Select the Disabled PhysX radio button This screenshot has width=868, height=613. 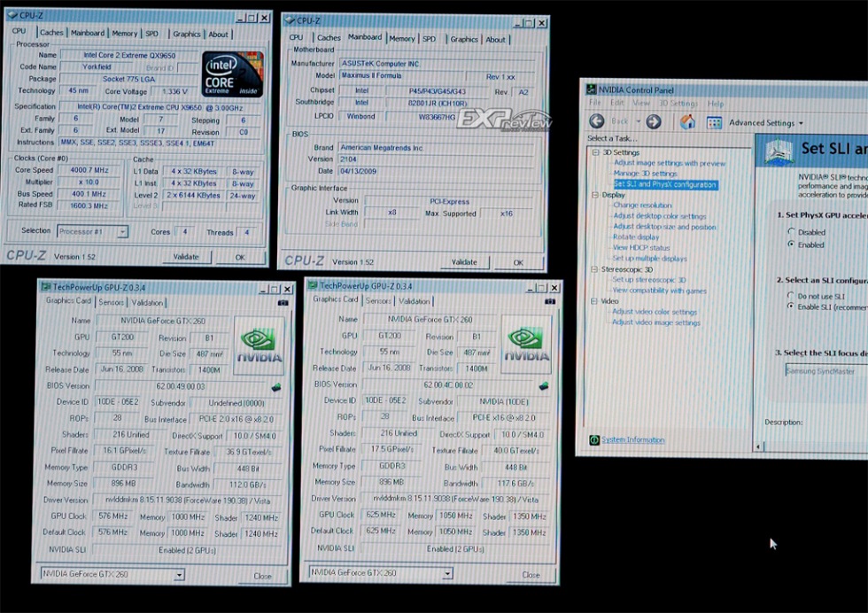791,231
